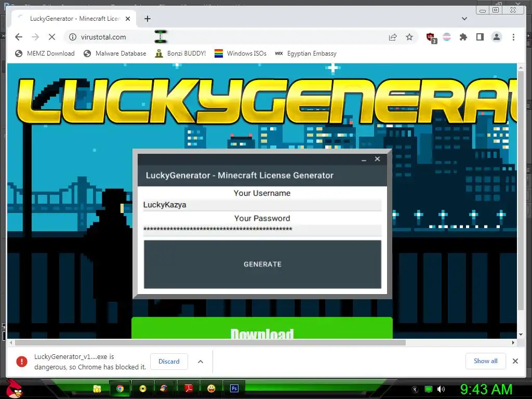Open the Windows ISOs bookmark
Image resolution: width=532 pixels, height=399 pixels.
tap(241, 54)
